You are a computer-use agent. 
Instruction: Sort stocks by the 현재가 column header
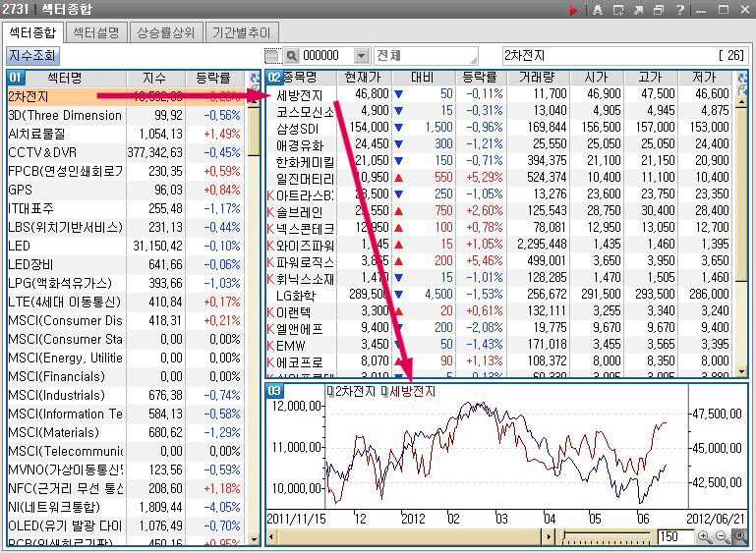pyautogui.click(x=364, y=78)
